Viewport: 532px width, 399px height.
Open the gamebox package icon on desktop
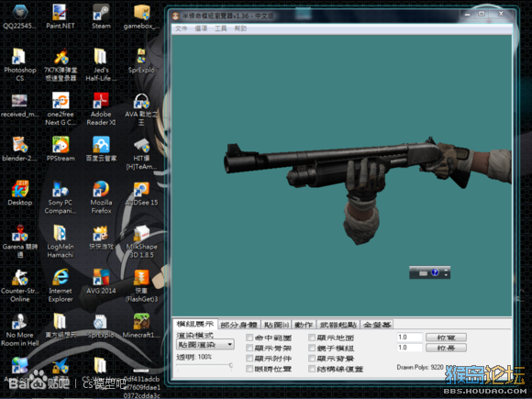pos(141,16)
